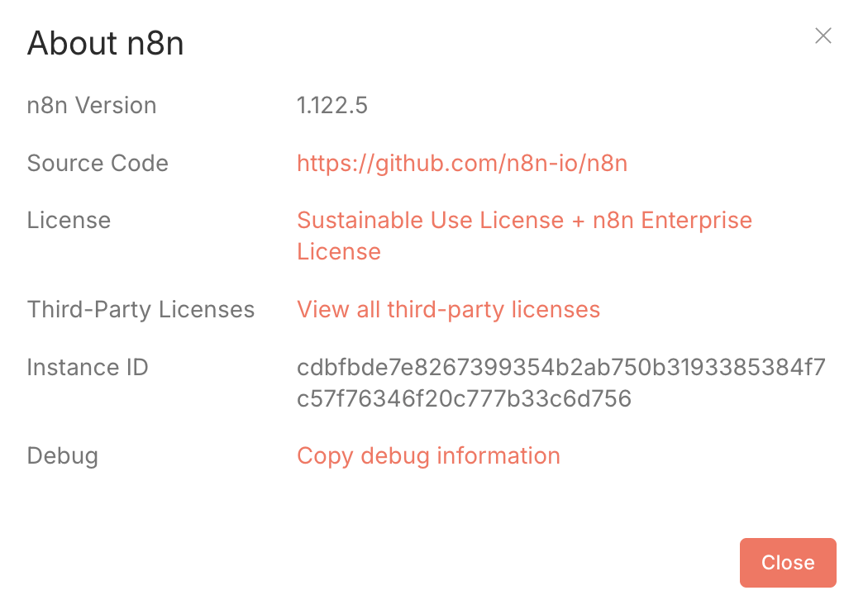Dismiss the About dialog with the X icon
This screenshot has height=600, width=868.
[x=823, y=36]
